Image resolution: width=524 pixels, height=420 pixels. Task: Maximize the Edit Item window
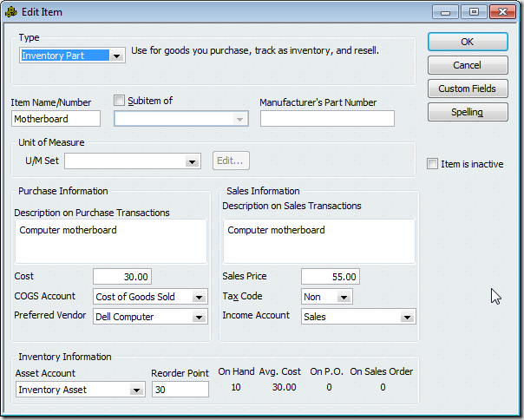click(474, 12)
